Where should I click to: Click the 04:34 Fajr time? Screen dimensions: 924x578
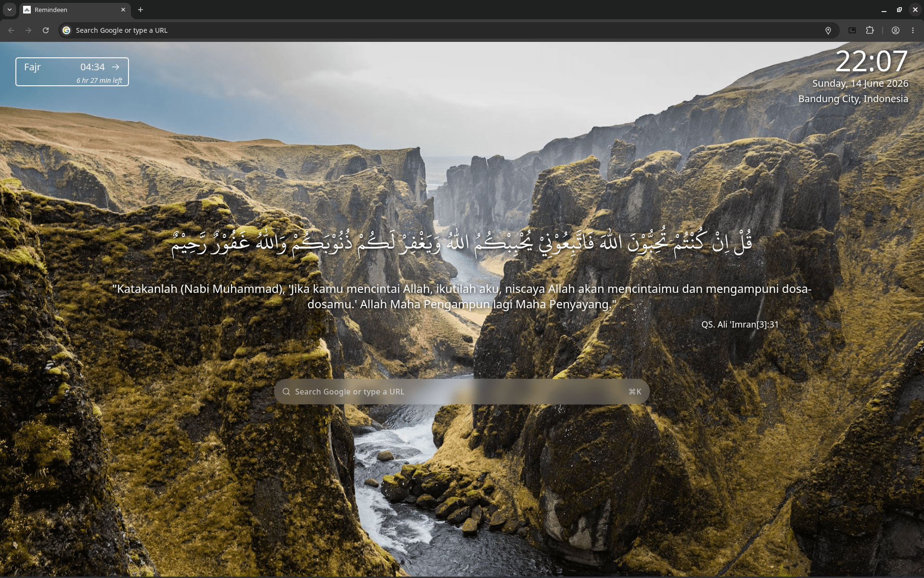92,67
